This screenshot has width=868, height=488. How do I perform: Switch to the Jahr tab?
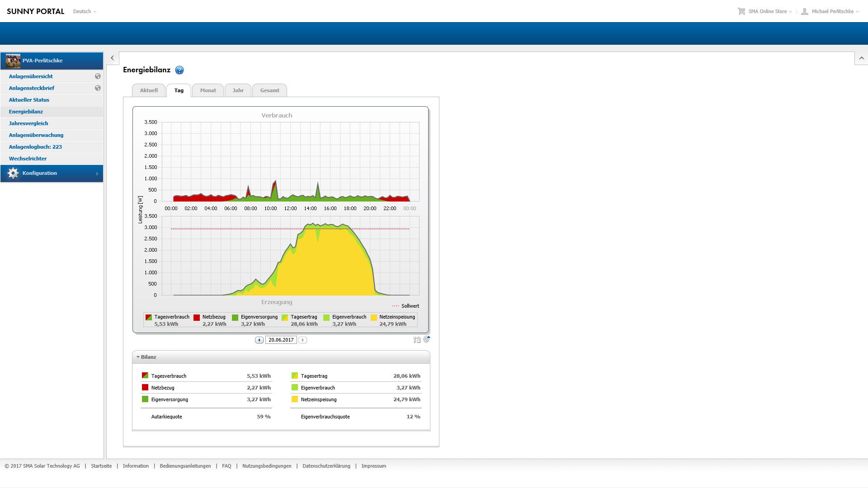(x=238, y=90)
